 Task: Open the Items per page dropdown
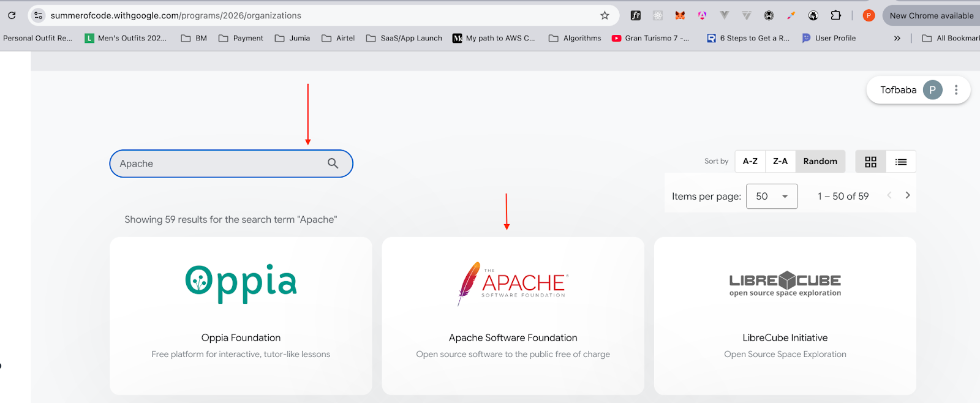(772, 196)
